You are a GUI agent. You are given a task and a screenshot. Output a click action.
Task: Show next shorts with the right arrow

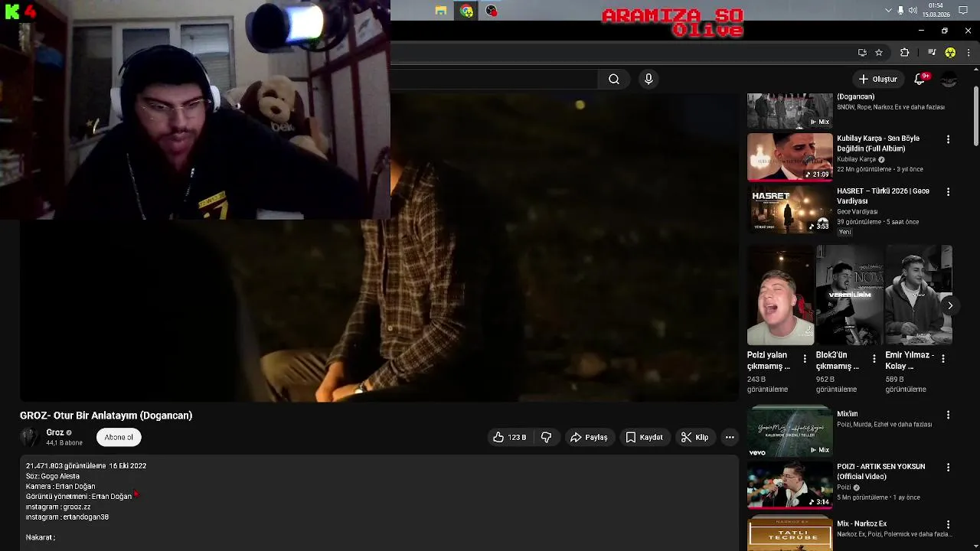(949, 305)
